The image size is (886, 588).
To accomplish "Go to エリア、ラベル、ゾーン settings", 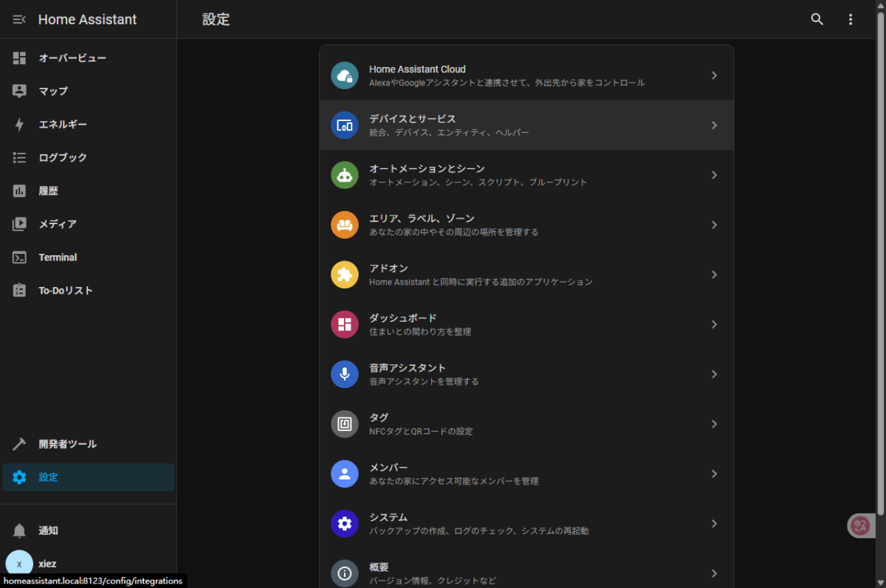I will (526, 225).
